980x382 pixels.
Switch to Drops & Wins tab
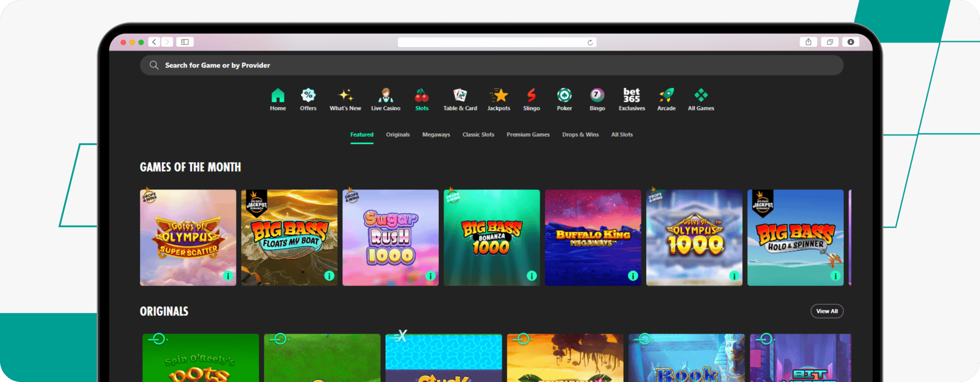coord(580,134)
